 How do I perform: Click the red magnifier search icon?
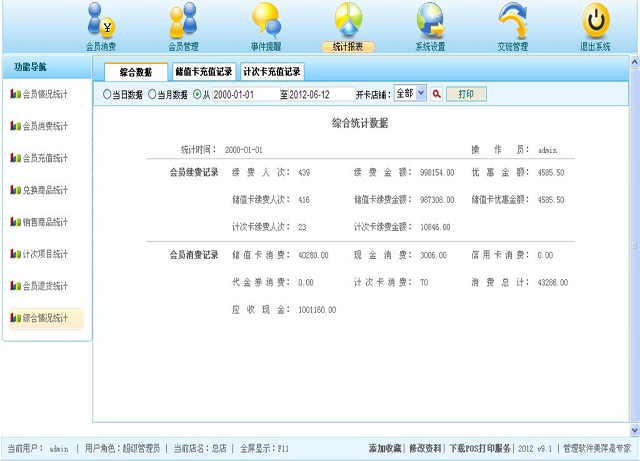pyautogui.click(x=437, y=94)
